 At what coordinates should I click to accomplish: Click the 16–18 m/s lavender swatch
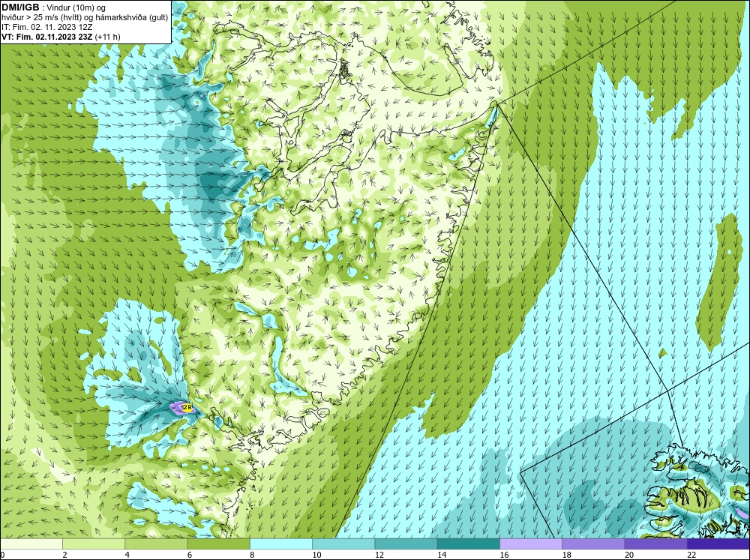[x=531, y=544]
